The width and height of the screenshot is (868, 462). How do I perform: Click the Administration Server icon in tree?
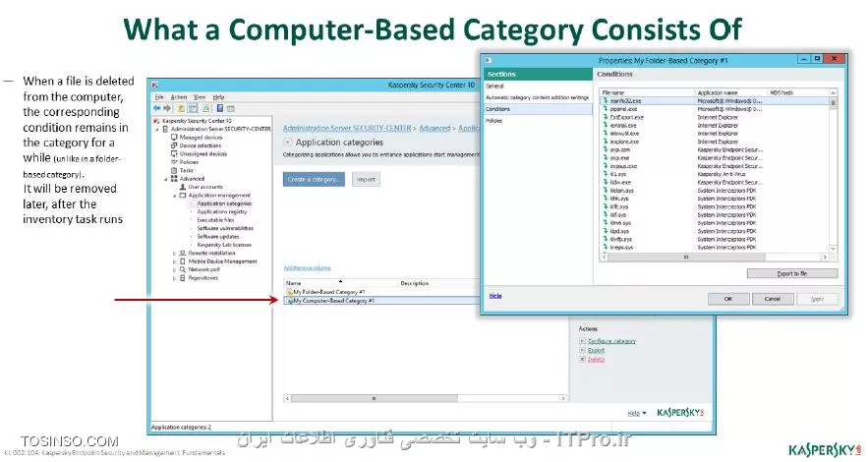(165, 129)
